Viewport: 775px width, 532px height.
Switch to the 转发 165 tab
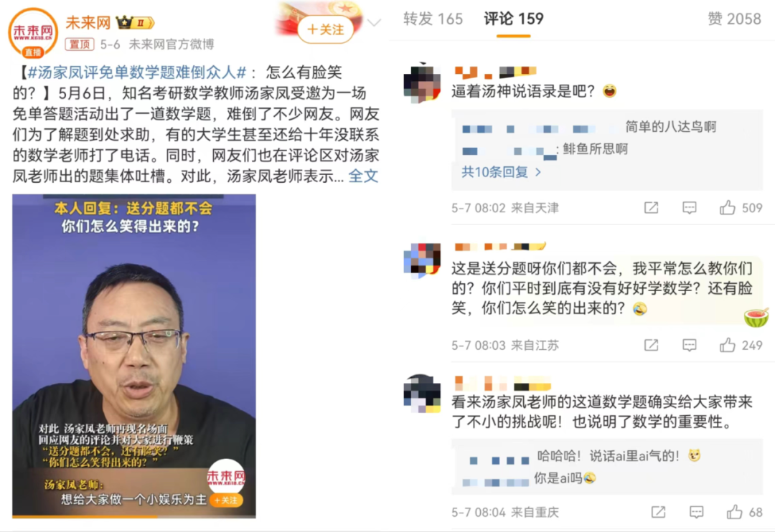433,19
